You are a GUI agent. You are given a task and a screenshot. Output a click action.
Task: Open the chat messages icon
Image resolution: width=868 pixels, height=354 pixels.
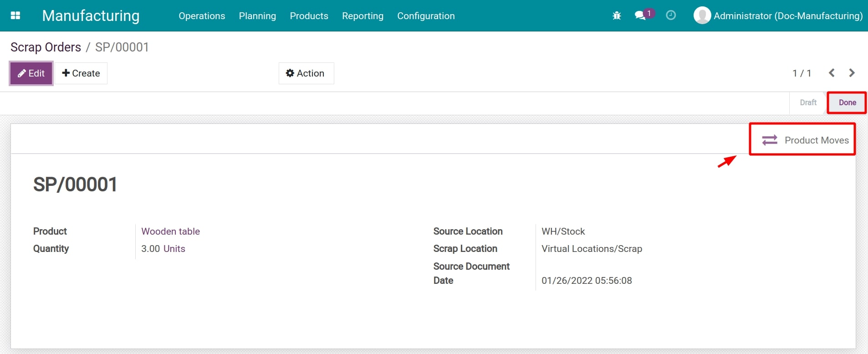(x=640, y=16)
